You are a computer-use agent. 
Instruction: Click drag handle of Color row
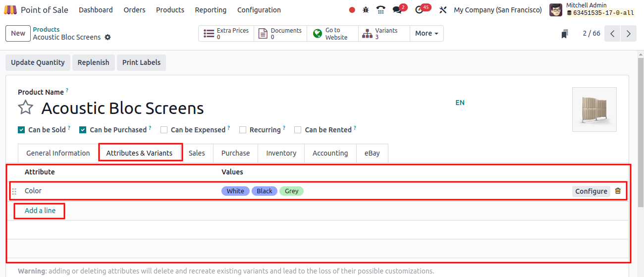(14, 191)
